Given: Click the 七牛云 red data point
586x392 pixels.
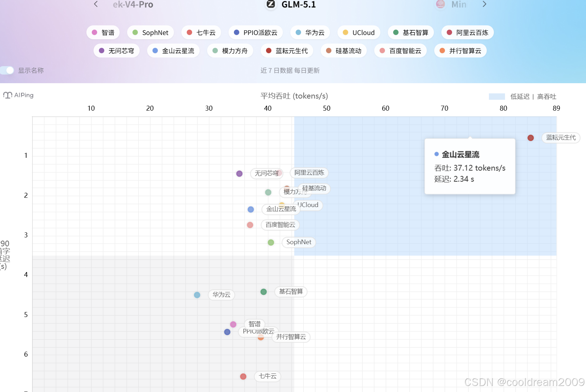Looking at the screenshot, I should click(x=243, y=377).
